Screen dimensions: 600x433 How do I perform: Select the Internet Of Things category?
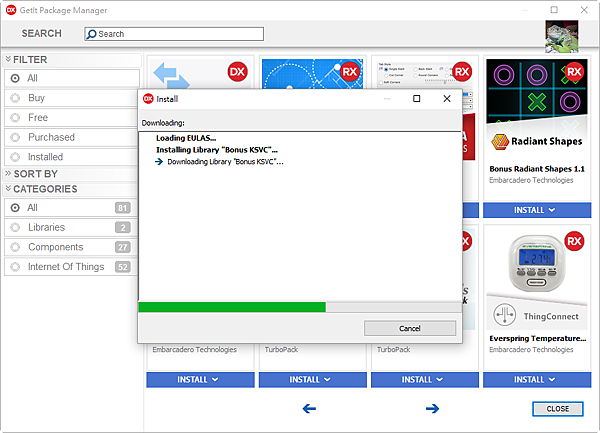pos(69,267)
